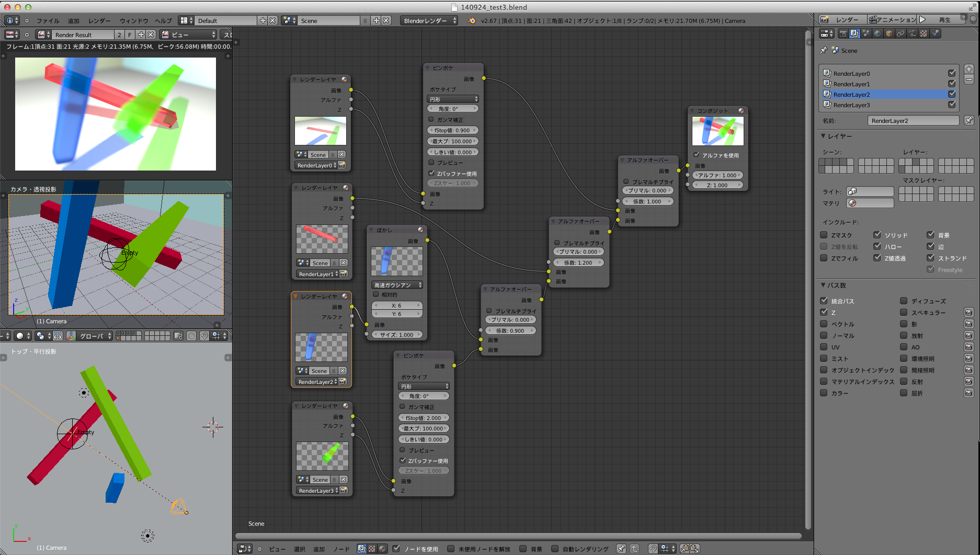Adjust 係数 1.200 slider on アルファオーバー node

tap(578, 263)
